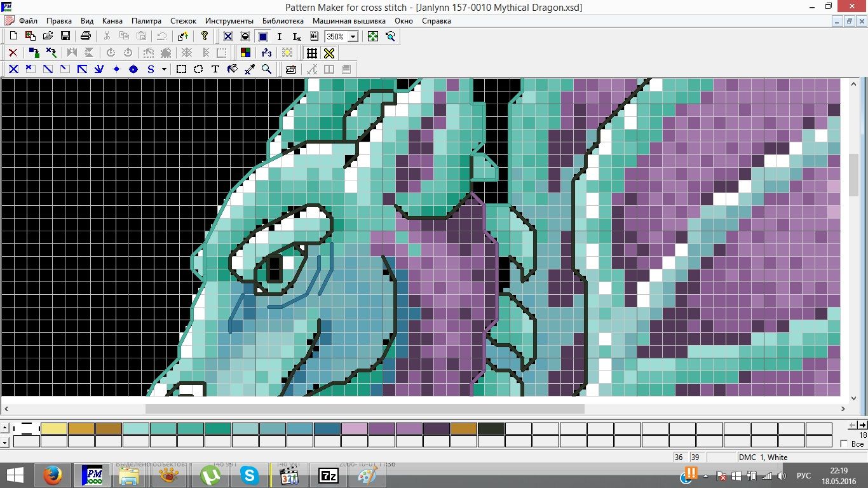Click the printer icon to print
Image resolution: width=868 pixels, height=488 pixels.
tap(86, 36)
